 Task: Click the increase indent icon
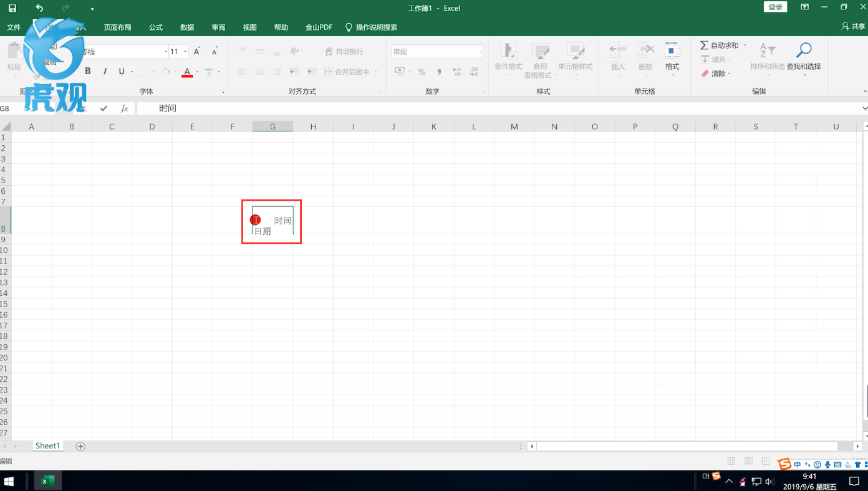tap(312, 72)
